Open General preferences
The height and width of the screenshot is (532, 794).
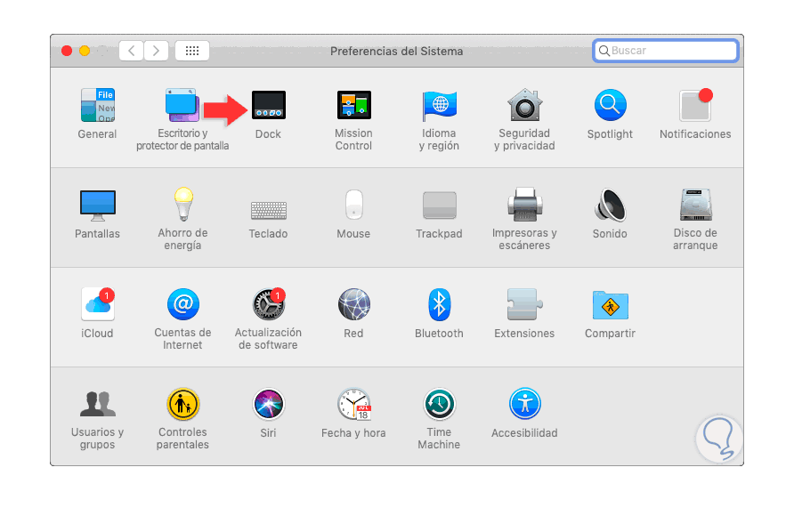(x=97, y=105)
